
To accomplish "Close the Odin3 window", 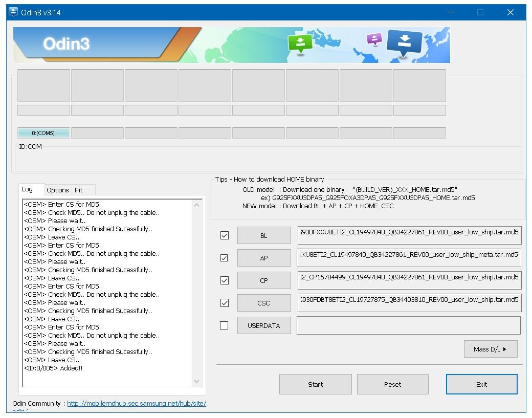I will pos(511,12).
